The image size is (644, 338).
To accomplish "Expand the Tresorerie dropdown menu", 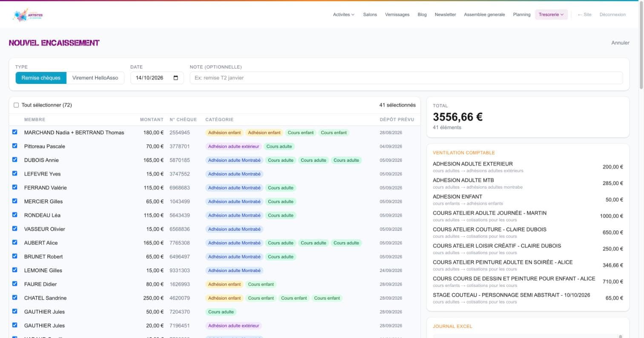I will pyautogui.click(x=551, y=14).
